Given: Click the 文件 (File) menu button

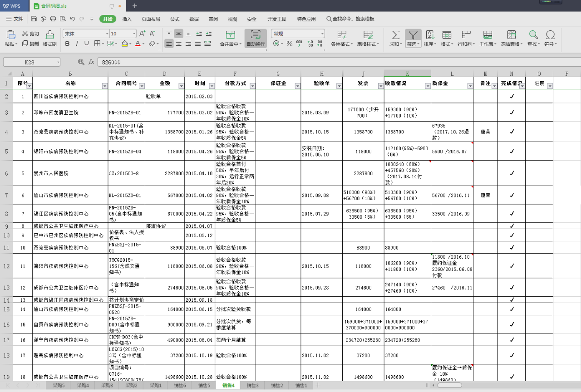Looking at the screenshot, I should click(x=15, y=19).
